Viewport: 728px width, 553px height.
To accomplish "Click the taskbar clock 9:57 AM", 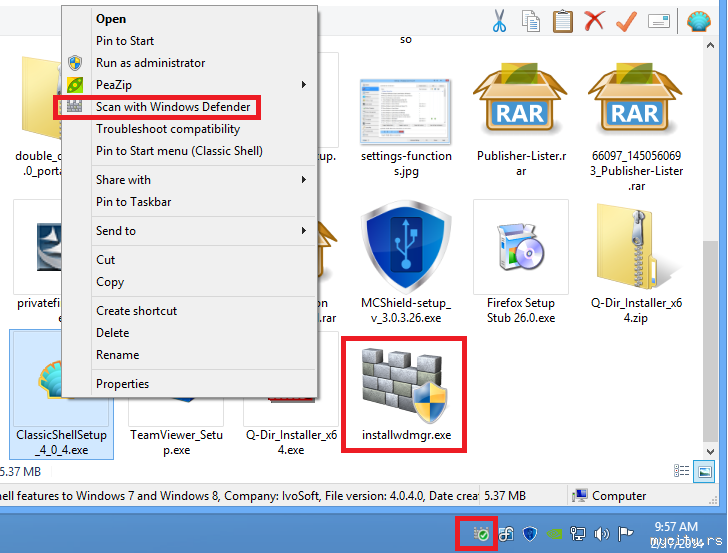I will pos(676,527).
